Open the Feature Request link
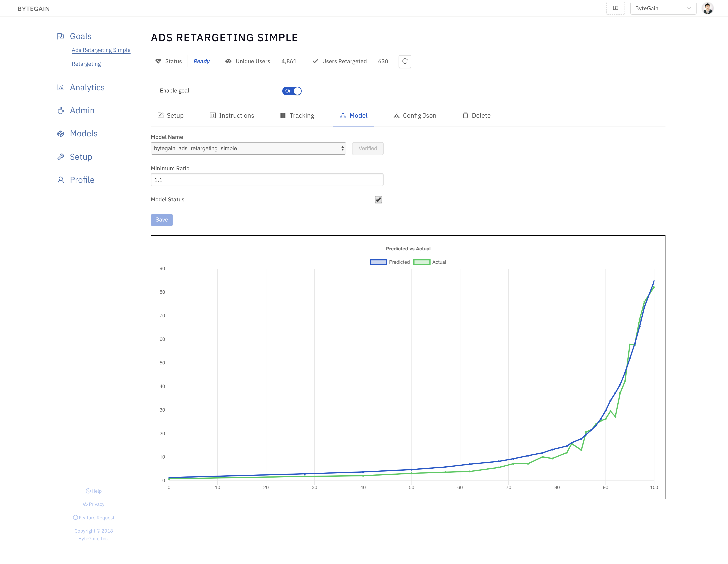Screen dimensions: 728x564 [x=94, y=517]
